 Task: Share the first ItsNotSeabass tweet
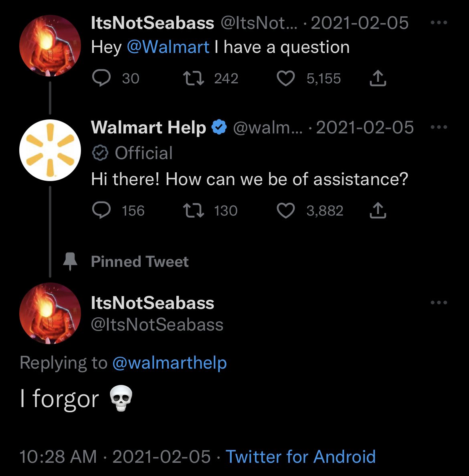(378, 79)
